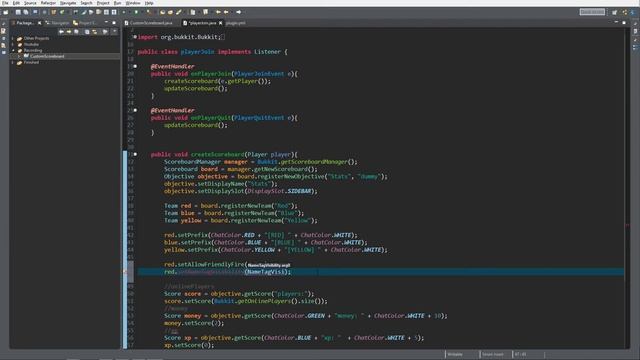Collapse the onPlayerJoin method fold marker
This screenshot has width=640, height=360.
coord(135,66)
